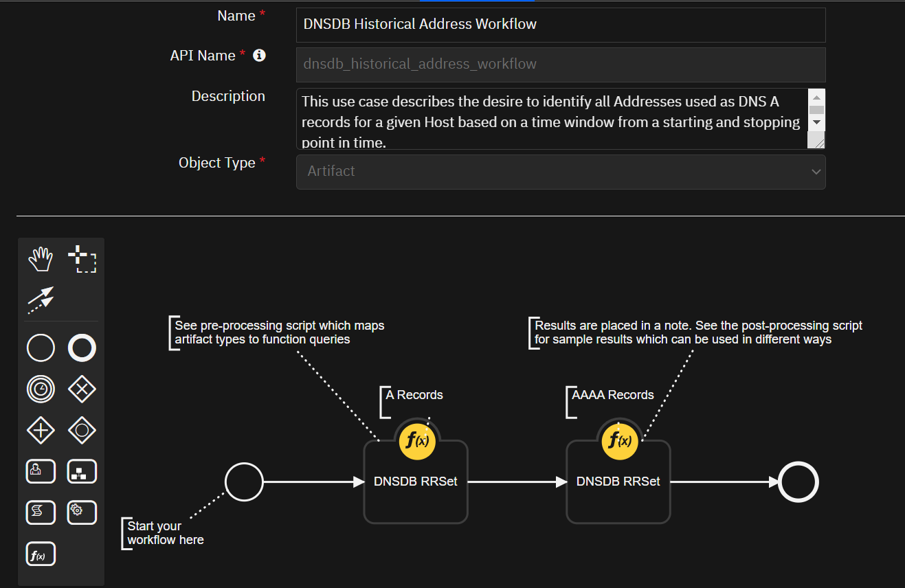Image resolution: width=905 pixels, height=588 pixels.
Task: Select the first DNSDB RRSet function box
Action: tap(416, 482)
